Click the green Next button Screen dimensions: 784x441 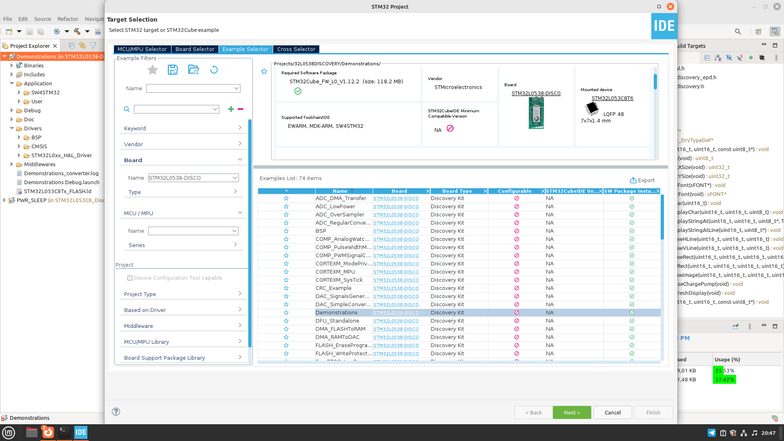[571, 412]
